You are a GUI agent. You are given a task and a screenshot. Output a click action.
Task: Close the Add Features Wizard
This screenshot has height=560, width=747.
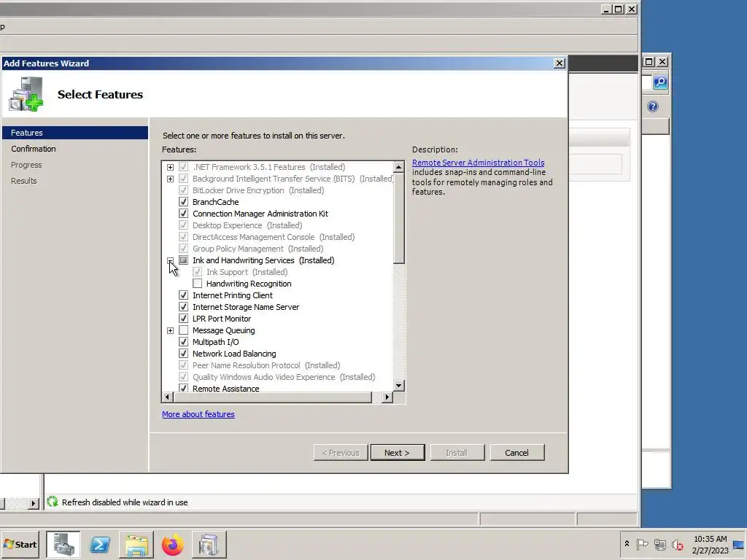pyautogui.click(x=560, y=63)
